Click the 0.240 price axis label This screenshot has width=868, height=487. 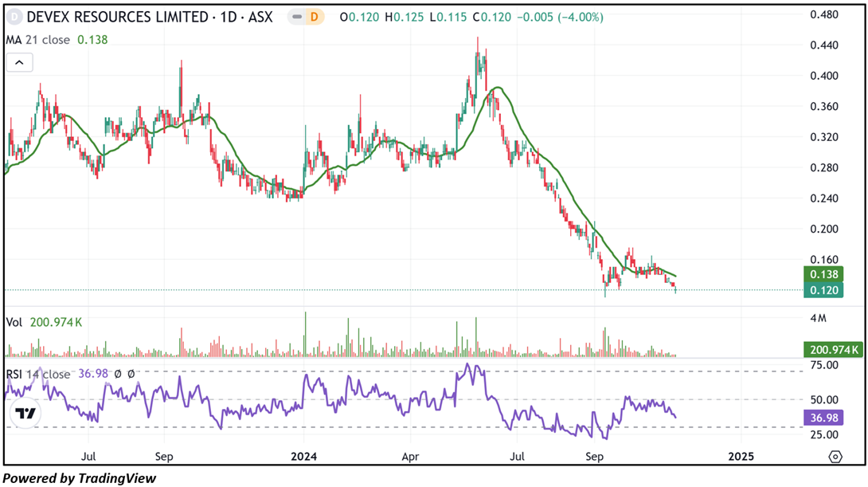point(824,198)
